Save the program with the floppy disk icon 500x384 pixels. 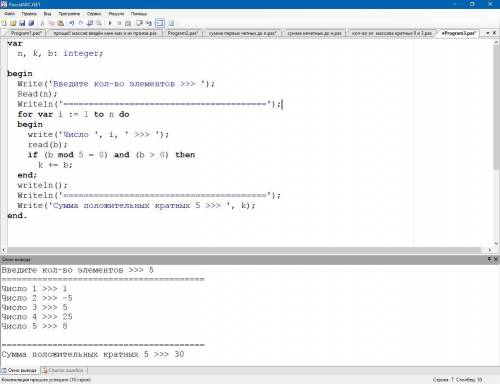22,23
